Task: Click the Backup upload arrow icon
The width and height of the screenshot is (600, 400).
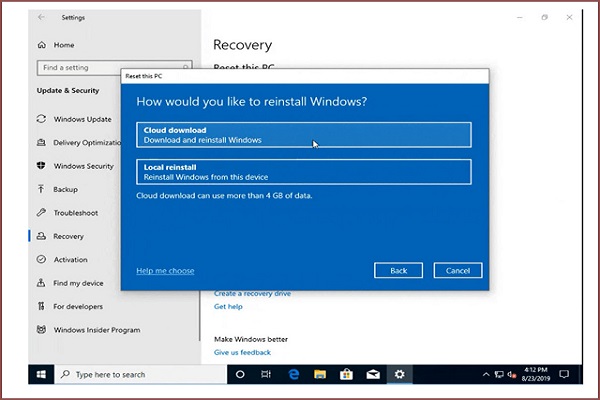Action: click(41, 189)
